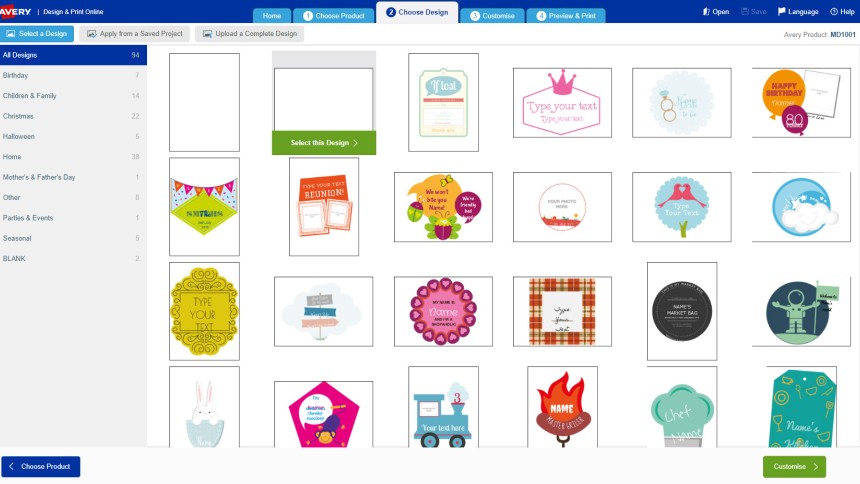The height and width of the screenshot is (484, 860).
Task: Filter by Children & Family category
Action: tap(73, 95)
